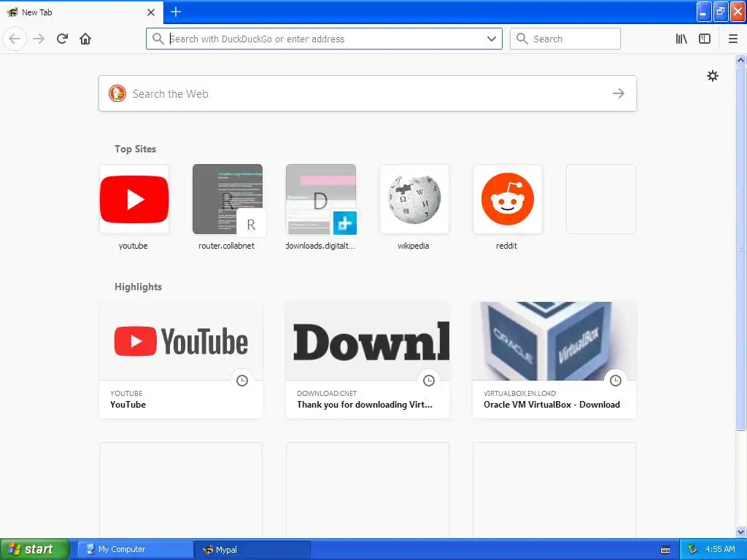Click the scrollbar down arrow

[740, 532]
